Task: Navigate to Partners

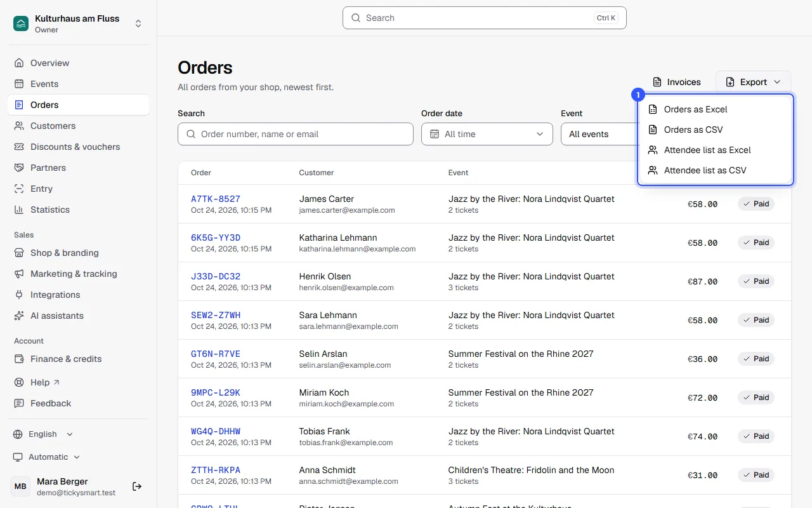Action: 79,168
